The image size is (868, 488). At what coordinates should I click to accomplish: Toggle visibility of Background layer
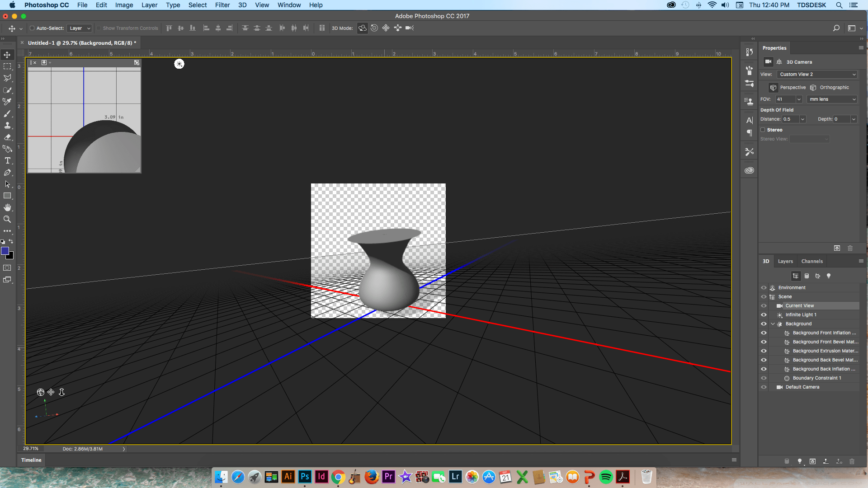[764, 323]
